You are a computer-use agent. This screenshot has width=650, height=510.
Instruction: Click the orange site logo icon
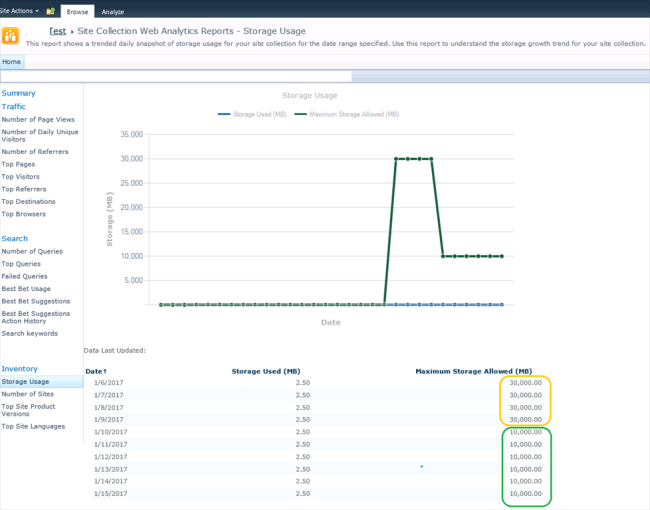point(10,35)
